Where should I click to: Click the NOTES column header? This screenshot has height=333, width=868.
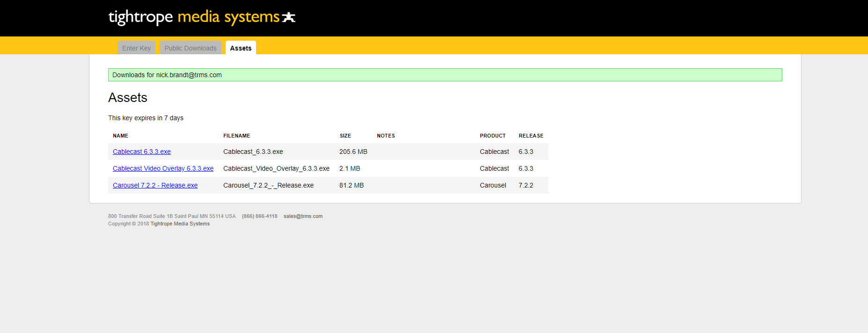click(386, 136)
